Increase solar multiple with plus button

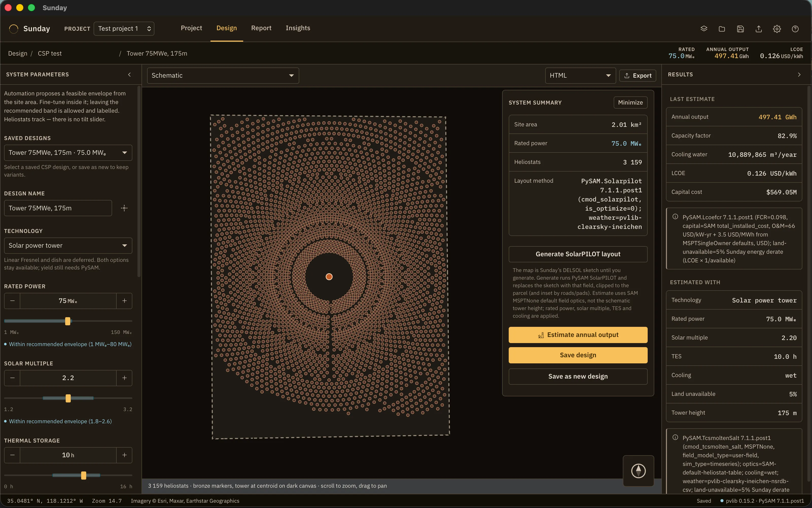pyautogui.click(x=124, y=378)
